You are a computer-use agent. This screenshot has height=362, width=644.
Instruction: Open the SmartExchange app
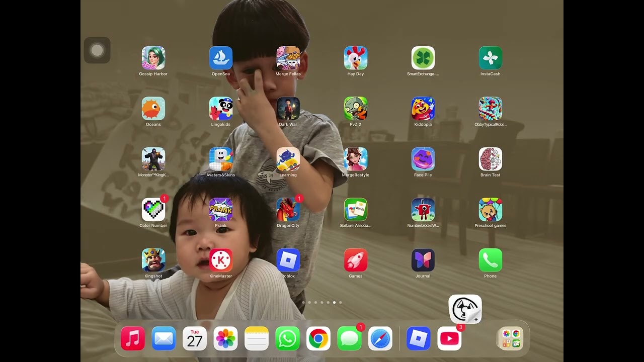[x=423, y=58]
